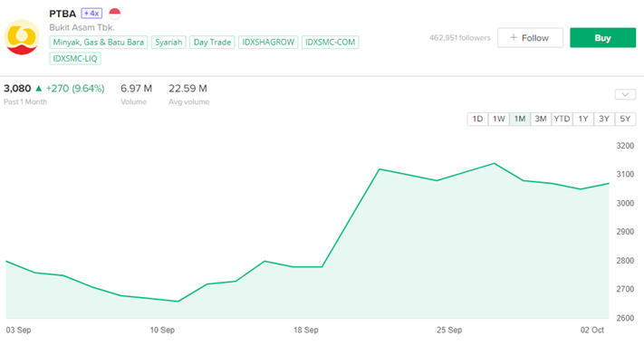This screenshot has height=346, width=644.
Task: Click the green Buy button
Action: (602, 38)
